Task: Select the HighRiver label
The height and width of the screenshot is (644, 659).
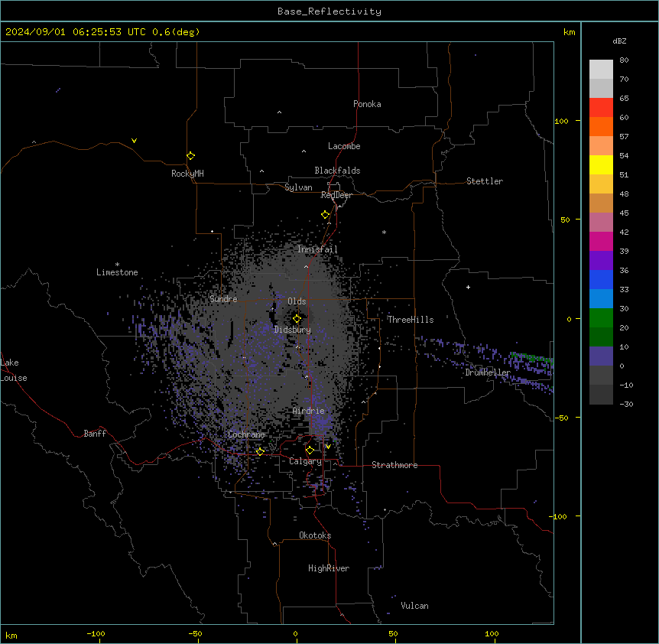Action: (329, 568)
